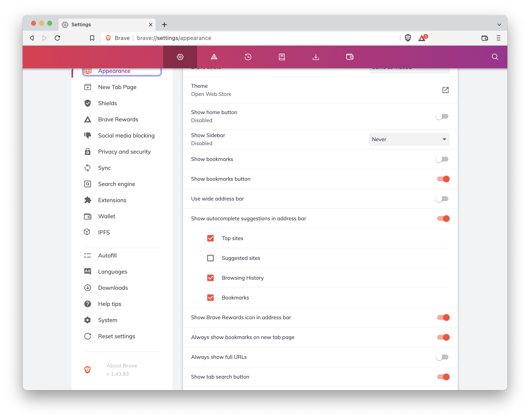Open History via the clock toolbar icon
The image size is (530, 420).
(x=248, y=57)
